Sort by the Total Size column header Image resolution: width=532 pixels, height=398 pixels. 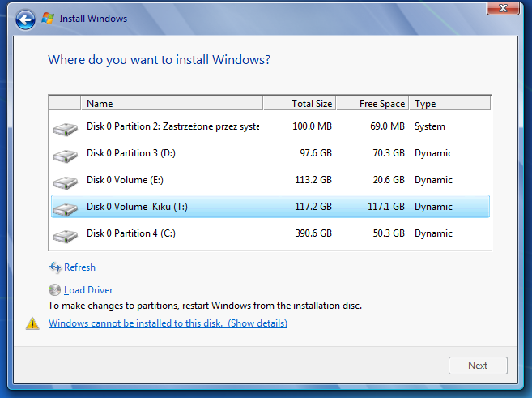click(x=300, y=103)
